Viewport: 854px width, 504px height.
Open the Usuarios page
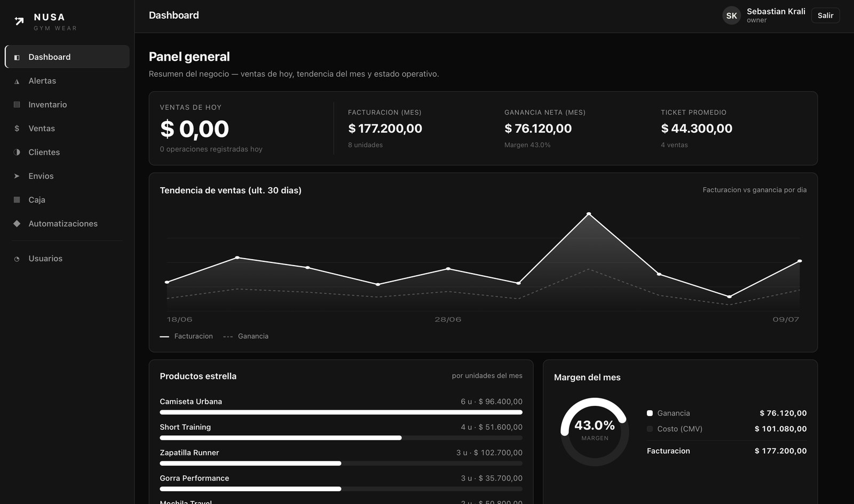click(x=67, y=258)
